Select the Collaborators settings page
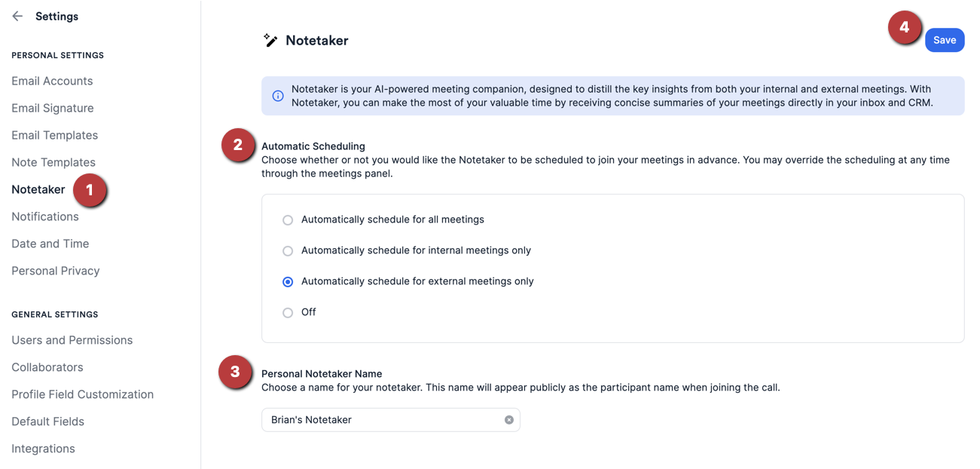Image resolution: width=980 pixels, height=469 pixels. [x=47, y=367]
